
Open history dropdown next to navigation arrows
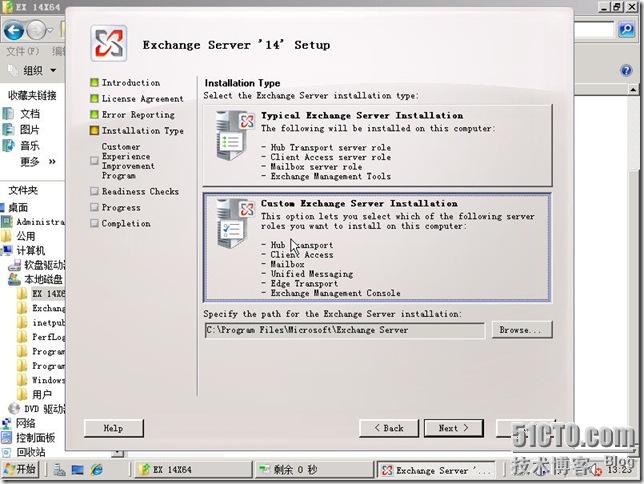point(51,30)
